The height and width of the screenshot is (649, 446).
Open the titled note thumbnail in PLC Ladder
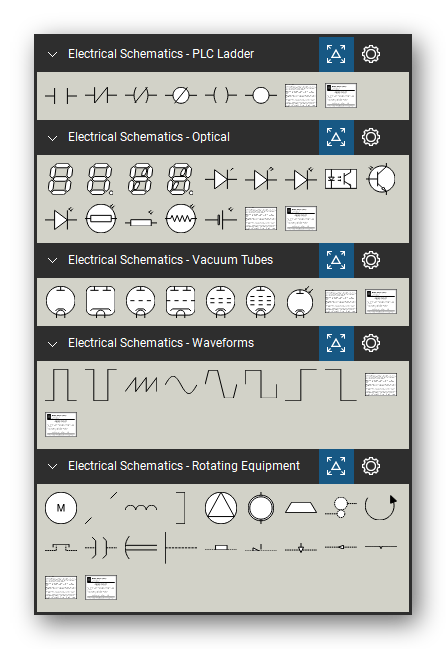tap(341, 96)
